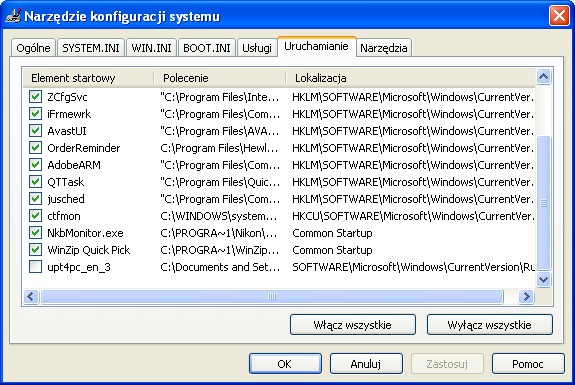575x385 pixels.
Task: Click the QTTask item name
Action: click(66, 182)
